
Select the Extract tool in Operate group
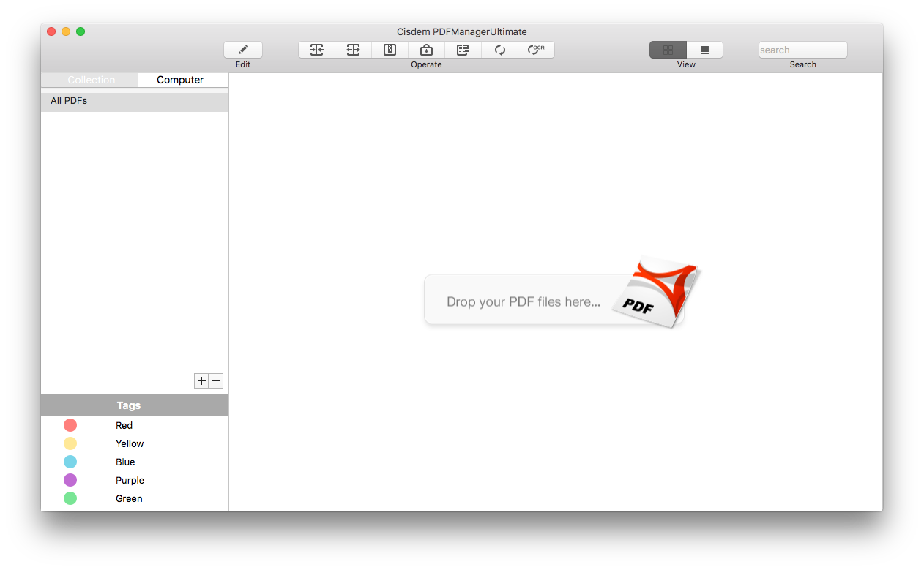[463, 49]
